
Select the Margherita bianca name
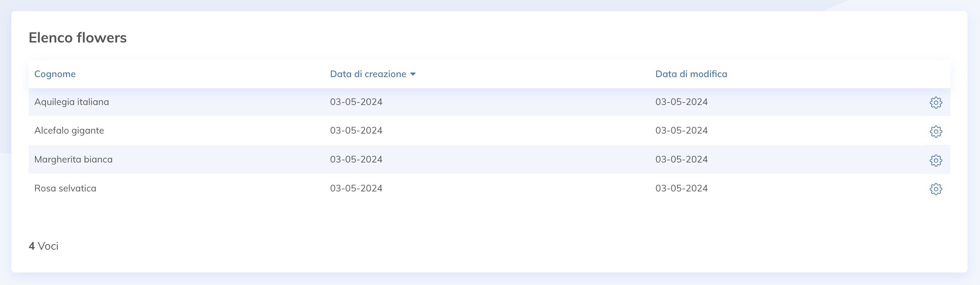coord(73,159)
